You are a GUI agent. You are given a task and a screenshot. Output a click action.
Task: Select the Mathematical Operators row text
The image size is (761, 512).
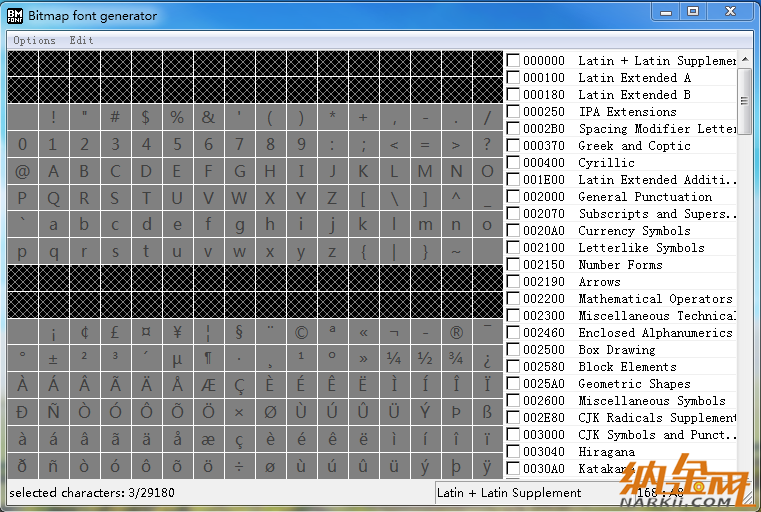(655, 298)
